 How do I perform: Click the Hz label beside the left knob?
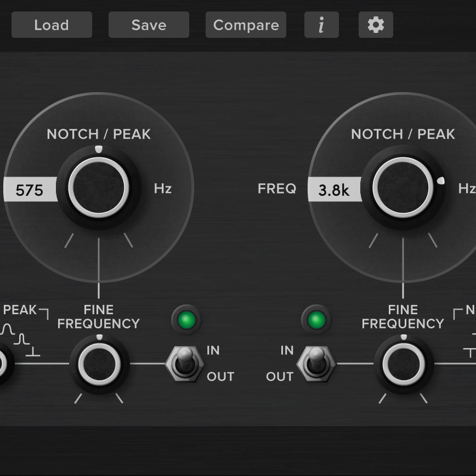[163, 189]
